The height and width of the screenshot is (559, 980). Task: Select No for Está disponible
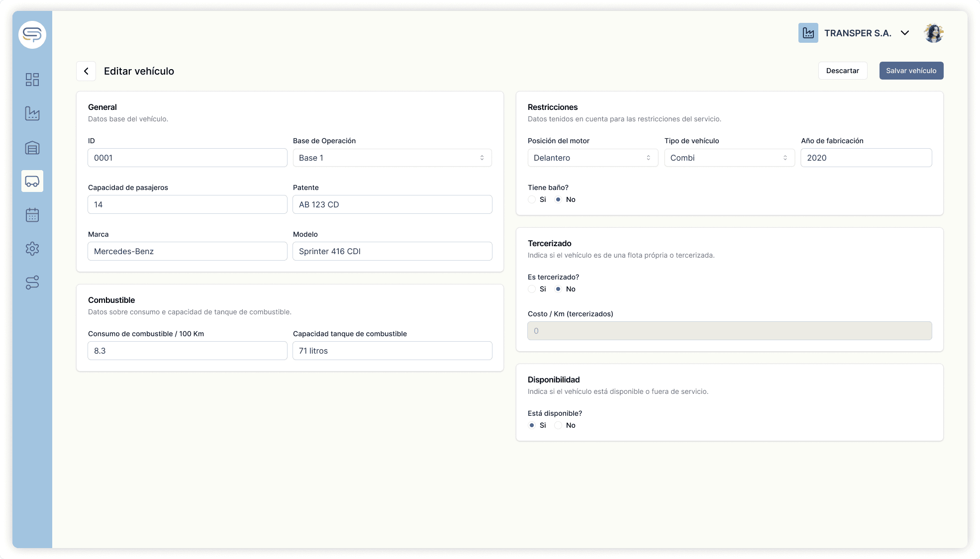(x=558, y=425)
